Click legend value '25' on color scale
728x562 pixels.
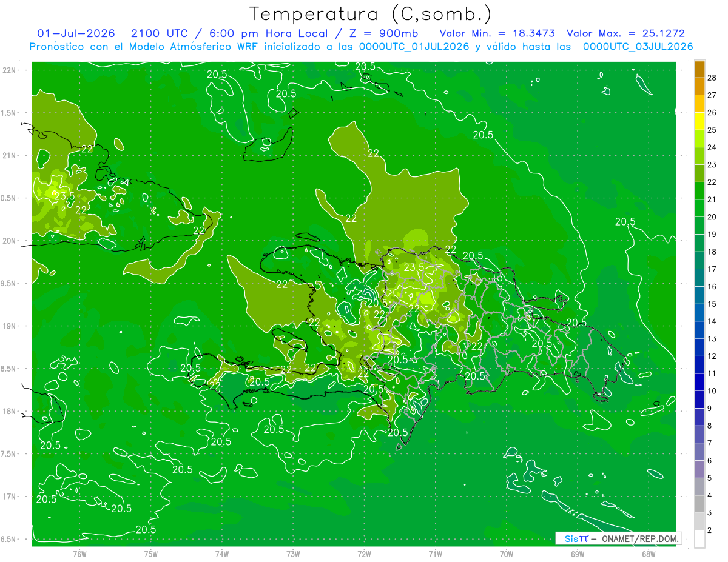pyautogui.click(x=712, y=130)
